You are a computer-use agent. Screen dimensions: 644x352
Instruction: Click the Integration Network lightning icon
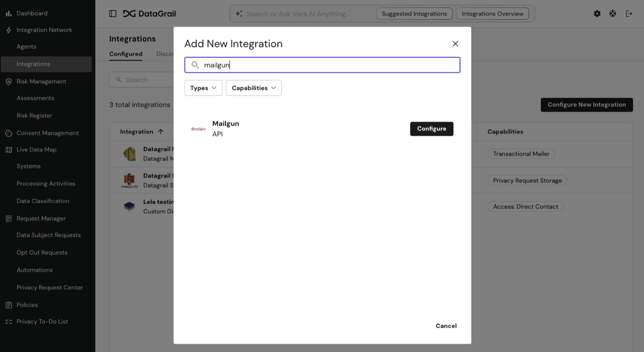(9, 30)
